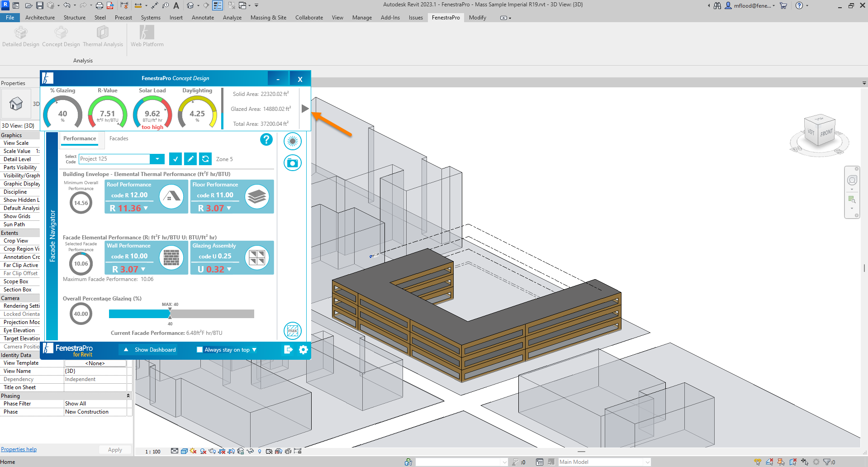The image size is (868, 467).
Task: Refresh code with the circular arrows button
Action: pos(205,159)
